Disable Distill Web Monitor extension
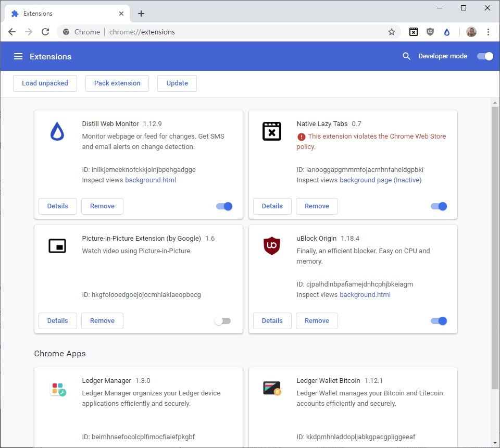Viewport: 500px width, 448px height. tap(224, 206)
